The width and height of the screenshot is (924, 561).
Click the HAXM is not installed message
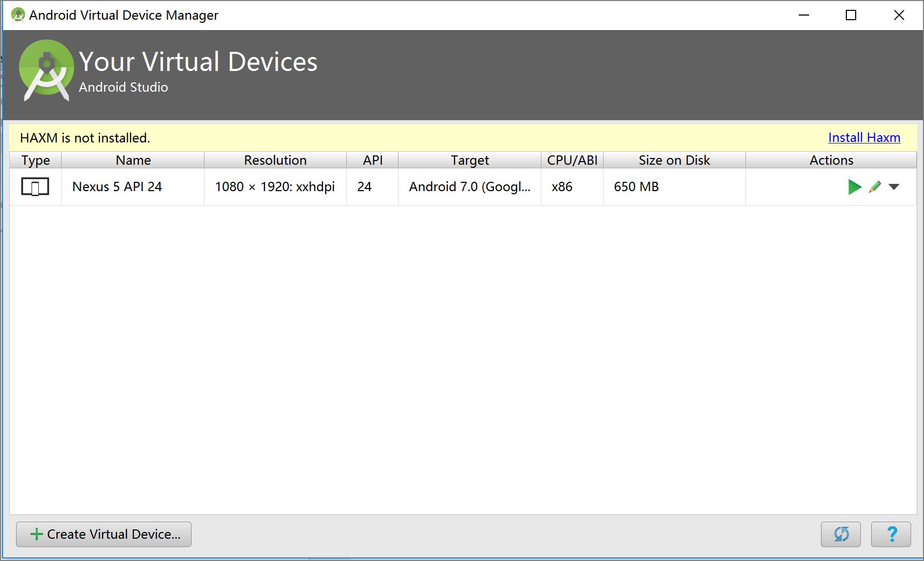click(85, 138)
